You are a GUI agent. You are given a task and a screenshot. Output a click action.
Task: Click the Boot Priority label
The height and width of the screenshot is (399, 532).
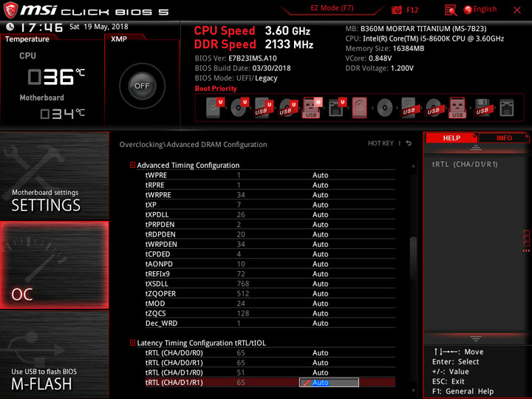[x=216, y=89]
